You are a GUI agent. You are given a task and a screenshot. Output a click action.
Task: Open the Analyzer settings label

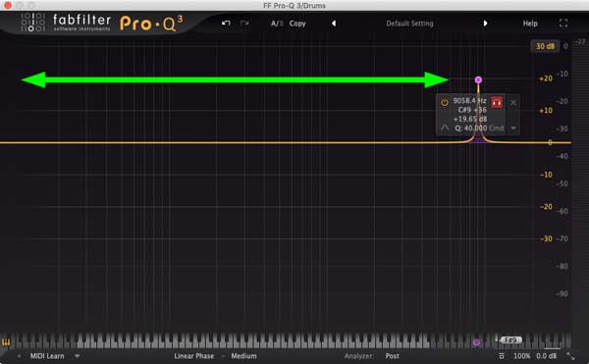click(358, 356)
